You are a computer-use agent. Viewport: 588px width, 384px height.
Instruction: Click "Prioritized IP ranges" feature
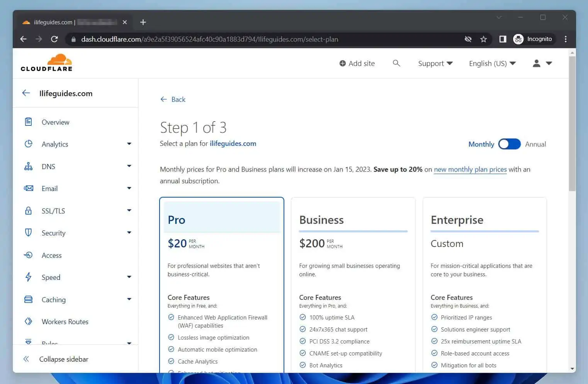point(466,317)
